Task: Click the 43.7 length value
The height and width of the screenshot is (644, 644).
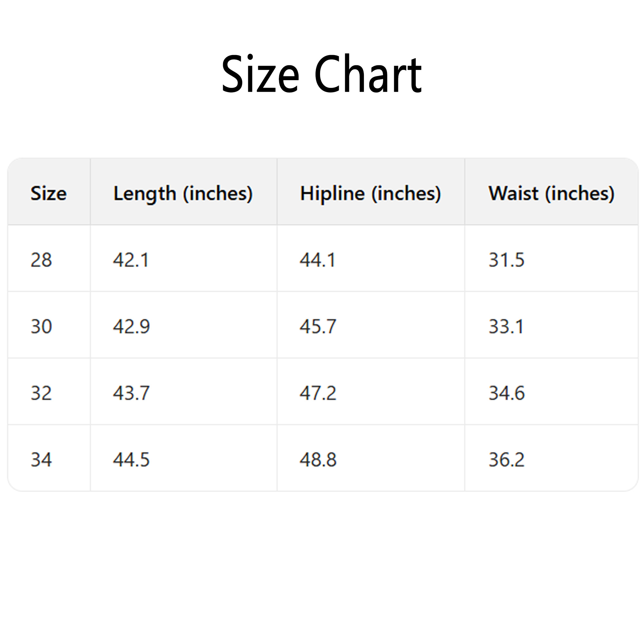Action: coord(131,393)
